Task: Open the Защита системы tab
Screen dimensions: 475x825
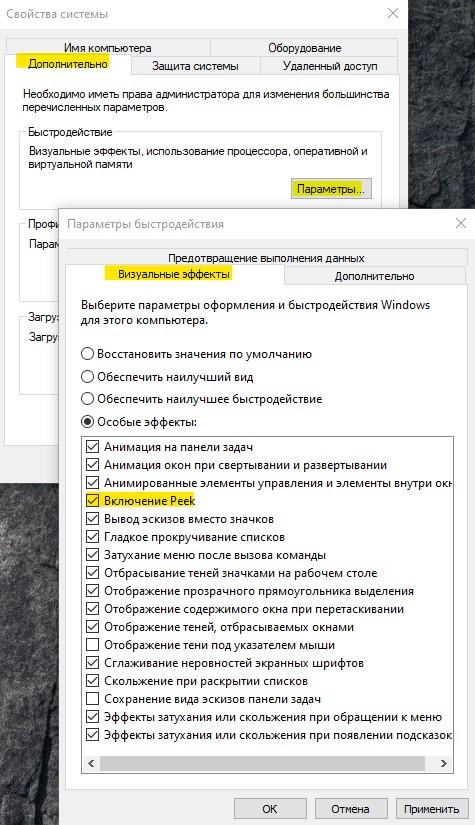Action: click(x=195, y=66)
